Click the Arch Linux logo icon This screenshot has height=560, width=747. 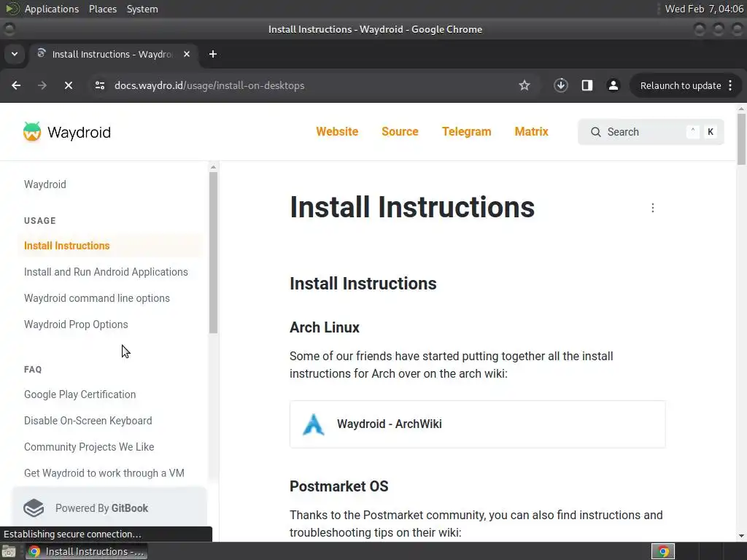tap(314, 424)
